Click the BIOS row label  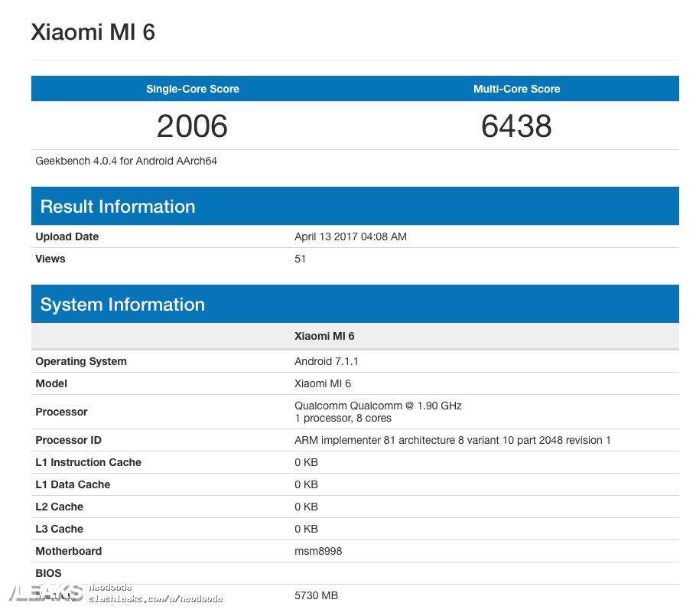48,573
